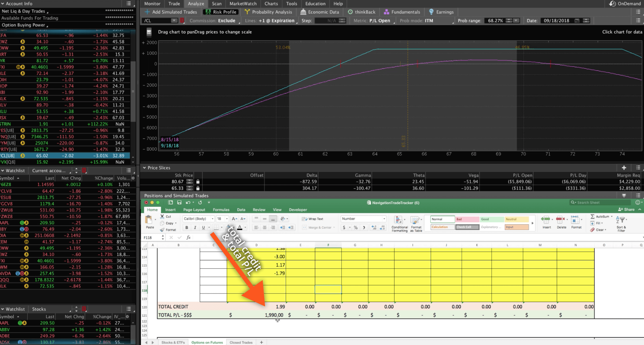Center align text in Excel ribbon
The width and height of the screenshot is (644, 345).
tap(264, 227)
